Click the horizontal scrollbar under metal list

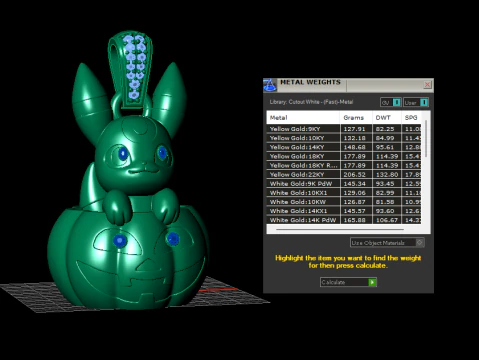pos(340,229)
